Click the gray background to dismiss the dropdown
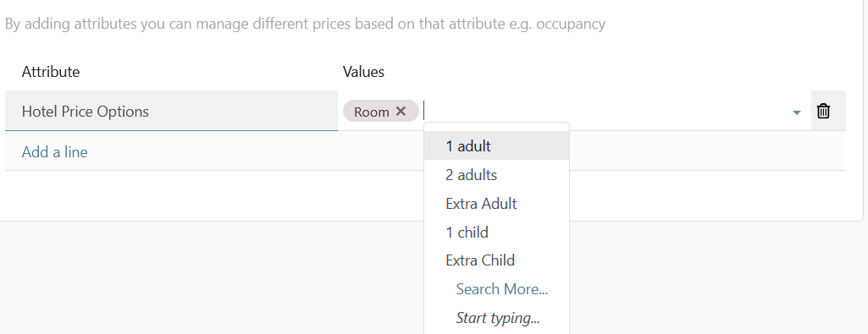Screen dimensions: 868x334 (x=210, y=277)
